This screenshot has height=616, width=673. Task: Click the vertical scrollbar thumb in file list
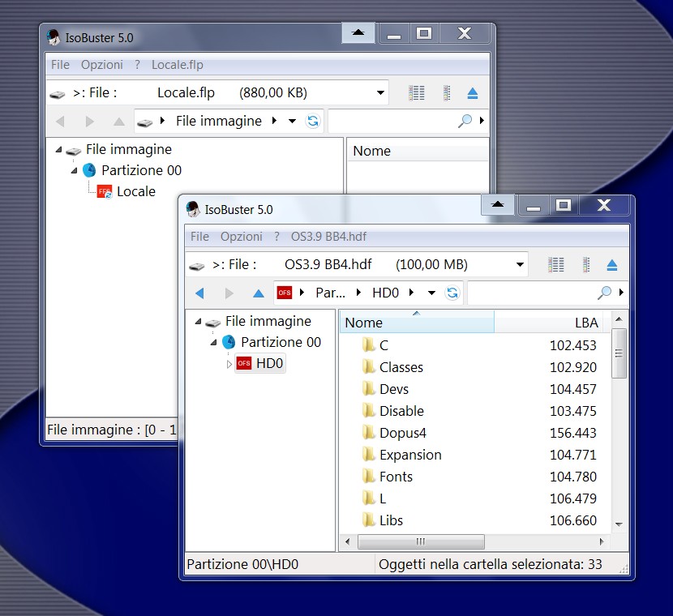coord(619,353)
